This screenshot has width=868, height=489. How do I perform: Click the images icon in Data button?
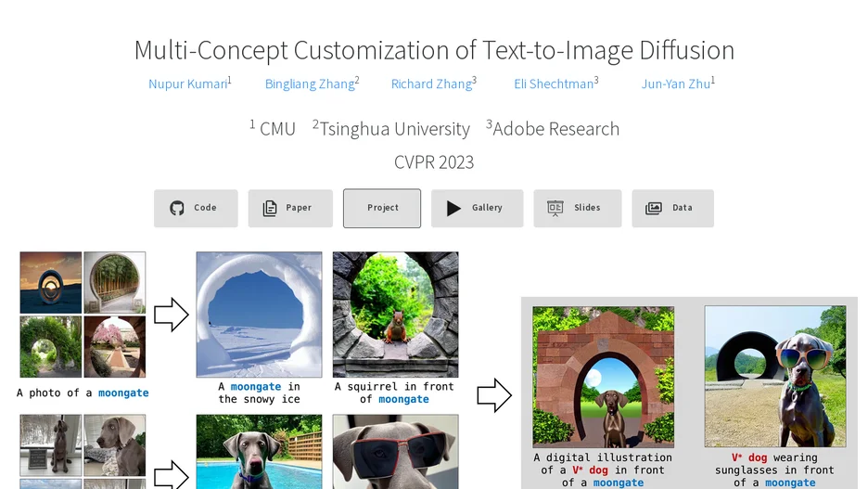click(x=653, y=208)
